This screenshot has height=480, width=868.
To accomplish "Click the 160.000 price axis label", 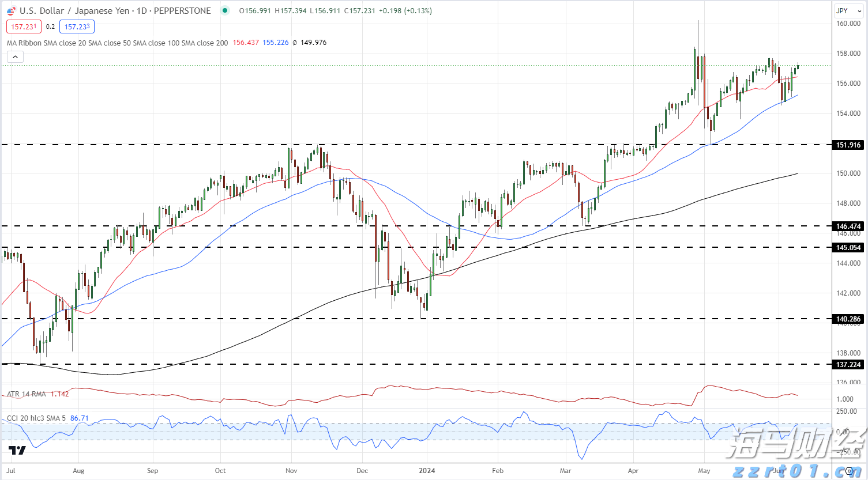I will tap(848, 24).
